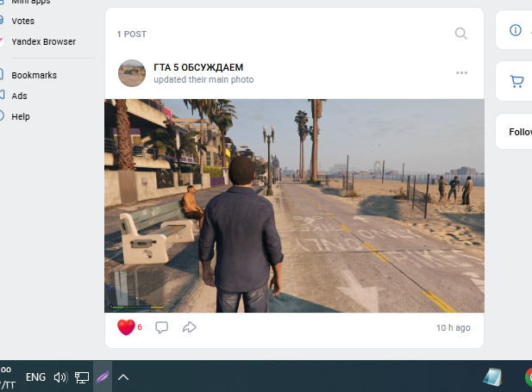This screenshot has height=392, width=532.
Task: Switch the ENG keyboard language indicator
Action: pos(35,377)
